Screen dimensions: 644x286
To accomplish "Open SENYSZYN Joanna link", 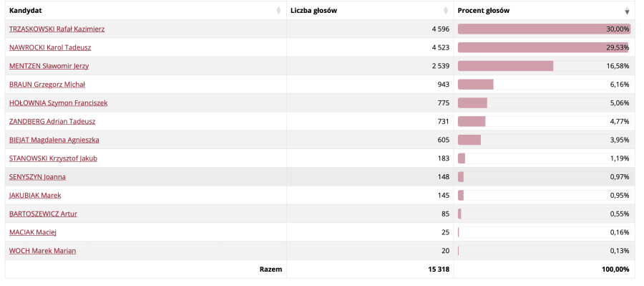I will [x=37, y=177].
